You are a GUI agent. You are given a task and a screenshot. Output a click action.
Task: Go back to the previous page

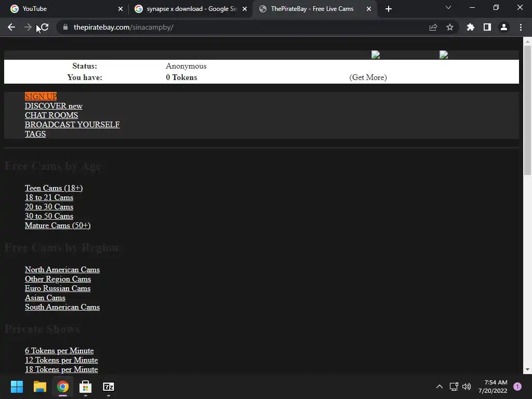point(11,27)
